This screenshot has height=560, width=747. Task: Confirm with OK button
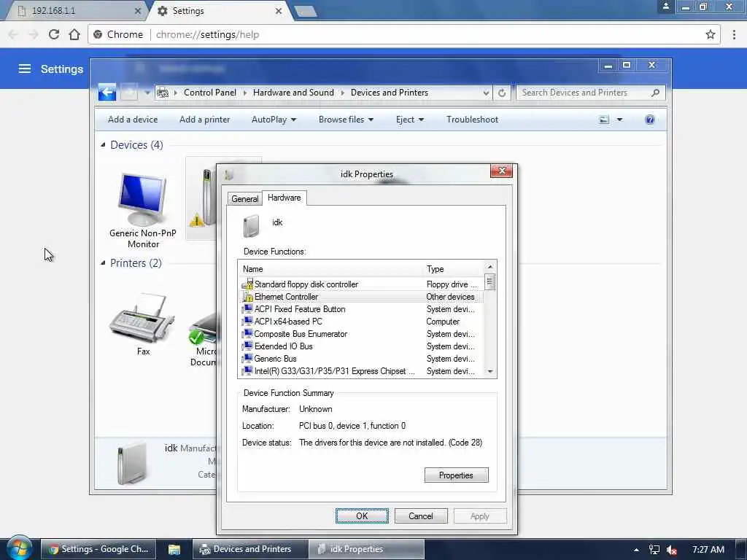coord(362,516)
